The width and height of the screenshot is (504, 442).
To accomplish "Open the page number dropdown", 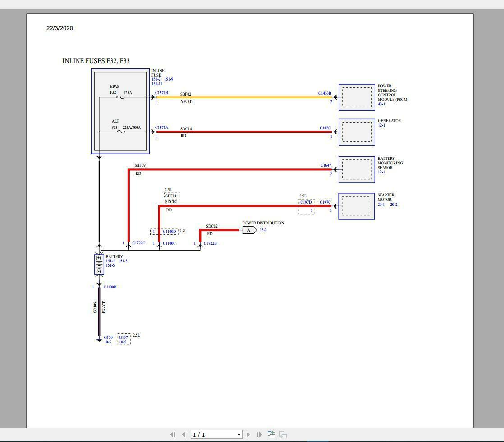I will (x=239, y=435).
